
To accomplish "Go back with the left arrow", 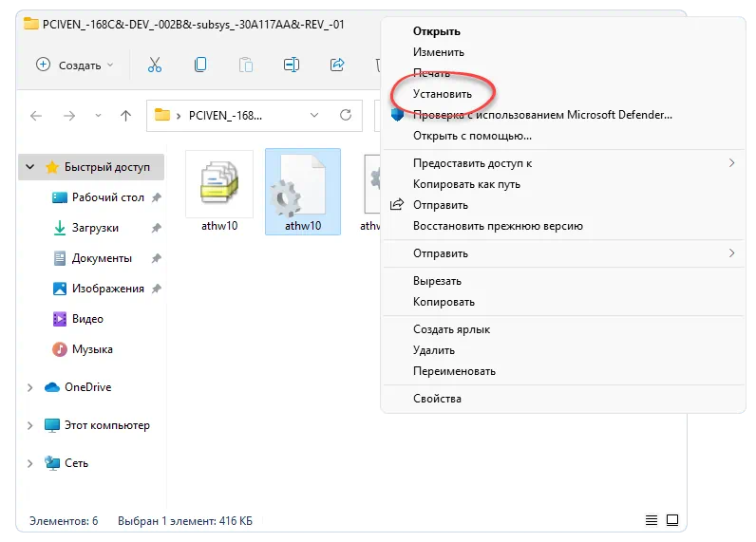I will pos(36,116).
